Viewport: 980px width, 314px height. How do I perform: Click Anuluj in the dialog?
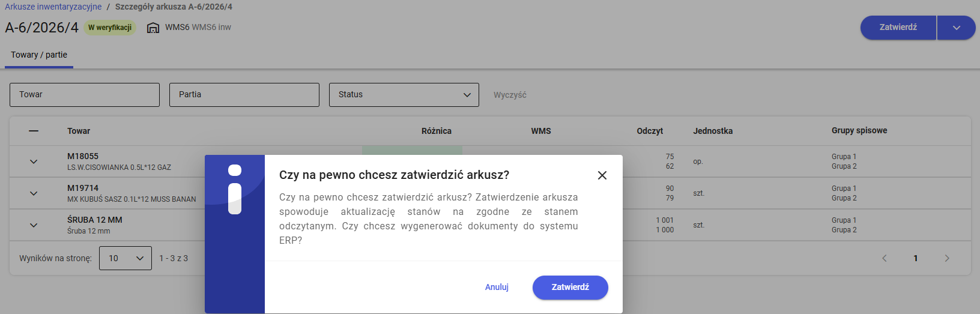point(497,287)
